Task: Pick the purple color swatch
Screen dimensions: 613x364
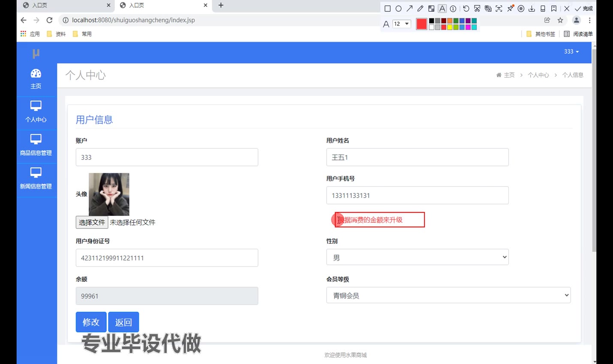Action: coord(468,21)
